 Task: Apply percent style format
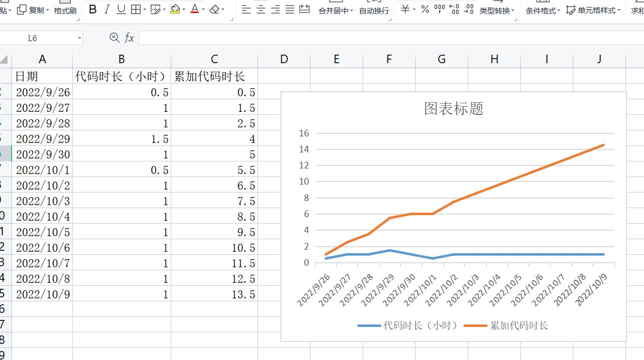coord(425,10)
